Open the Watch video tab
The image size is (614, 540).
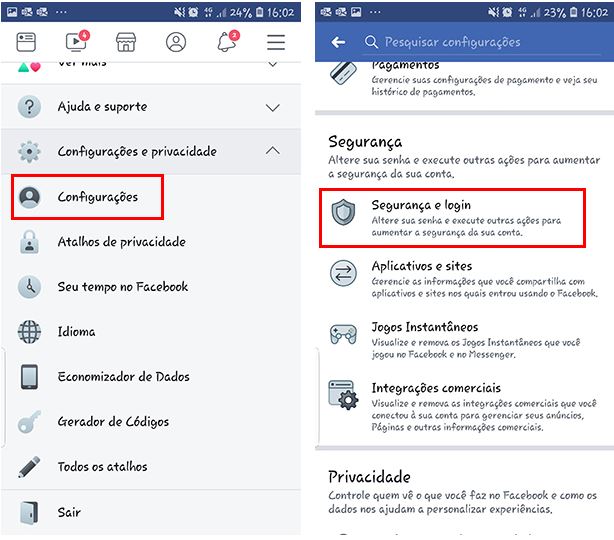point(77,41)
